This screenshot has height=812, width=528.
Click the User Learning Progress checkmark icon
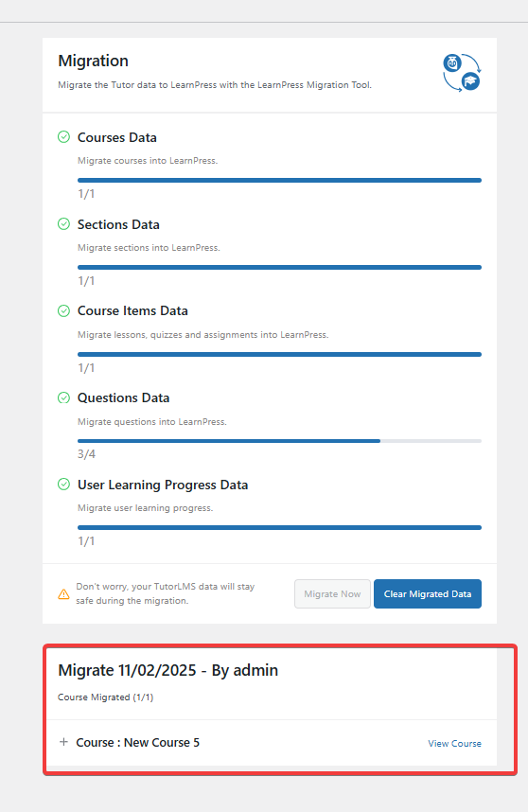(x=63, y=485)
